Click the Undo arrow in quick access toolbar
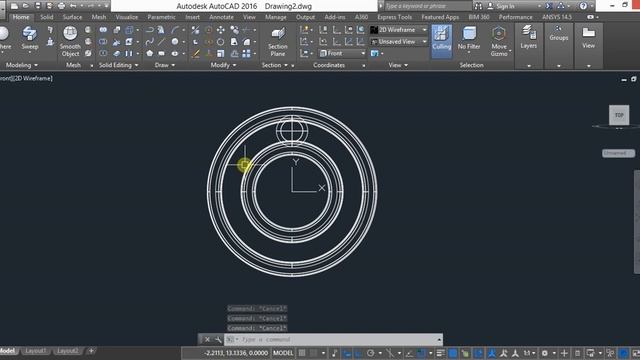 [x=73, y=6]
